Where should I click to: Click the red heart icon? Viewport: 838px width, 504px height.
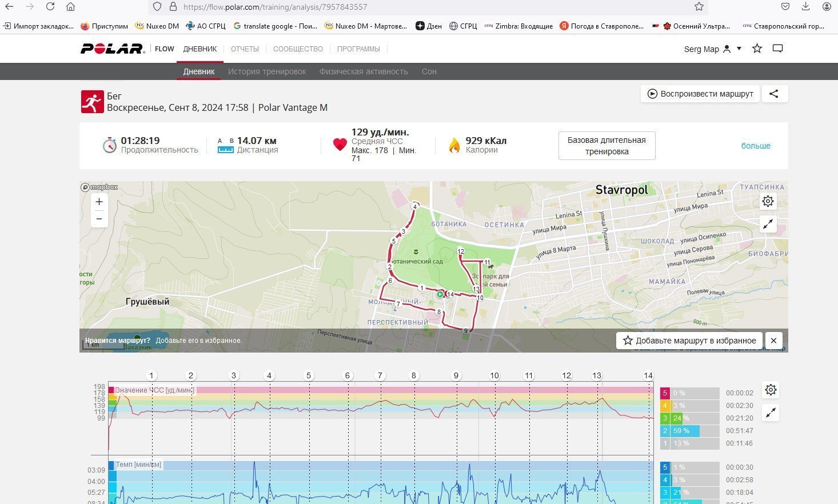coord(340,145)
